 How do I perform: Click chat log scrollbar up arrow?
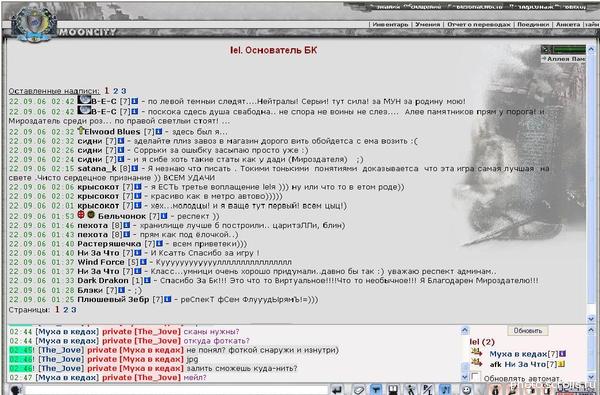(465, 330)
